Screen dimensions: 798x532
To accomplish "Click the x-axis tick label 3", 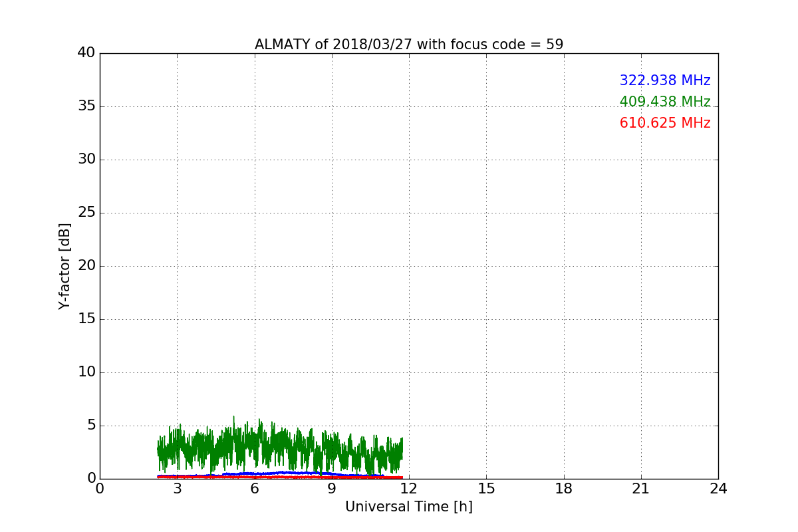I will (177, 489).
